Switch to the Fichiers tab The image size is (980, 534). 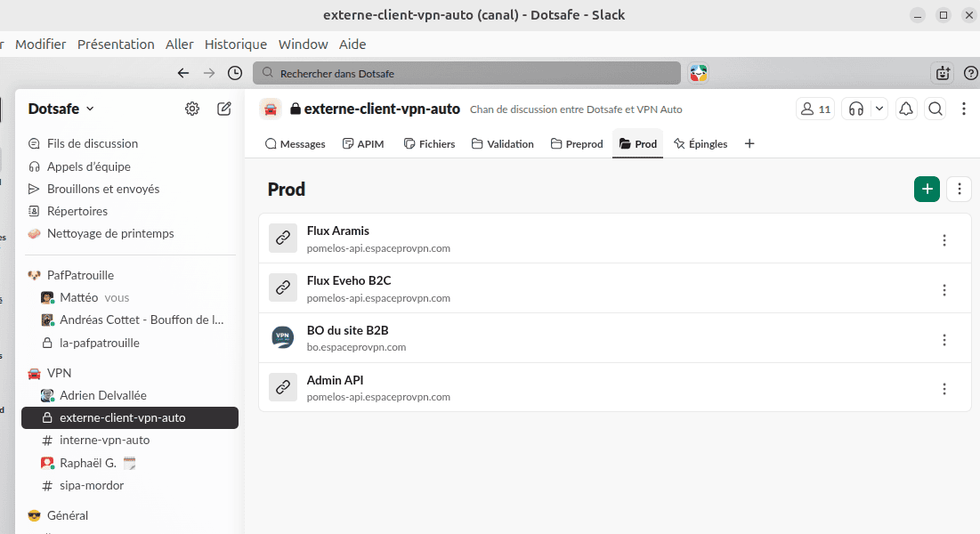click(429, 144)
